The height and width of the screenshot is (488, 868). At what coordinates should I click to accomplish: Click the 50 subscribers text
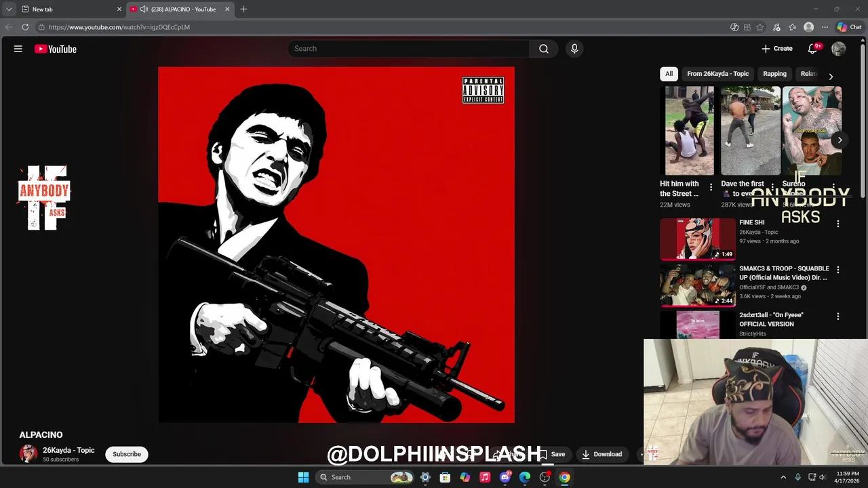[60, 460]
